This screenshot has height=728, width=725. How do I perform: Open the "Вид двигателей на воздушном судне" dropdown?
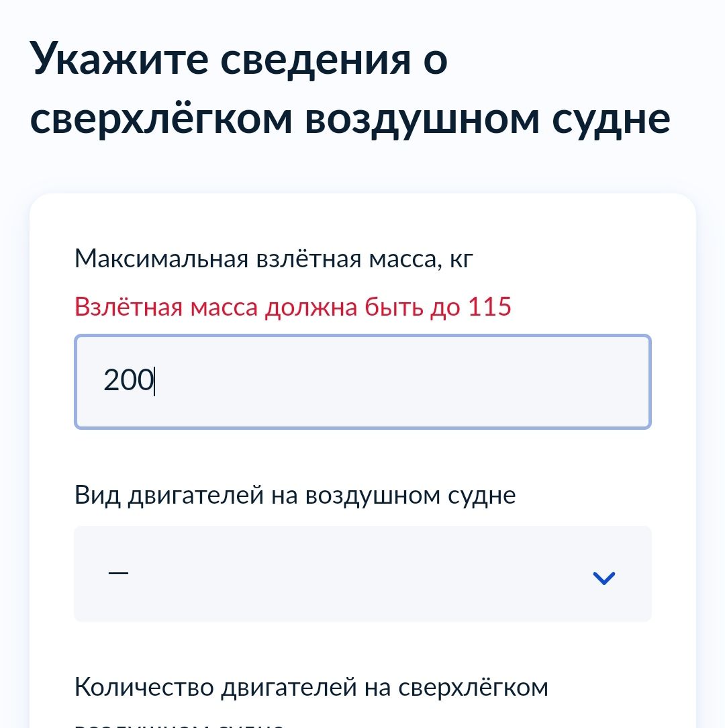click(362, 574)
